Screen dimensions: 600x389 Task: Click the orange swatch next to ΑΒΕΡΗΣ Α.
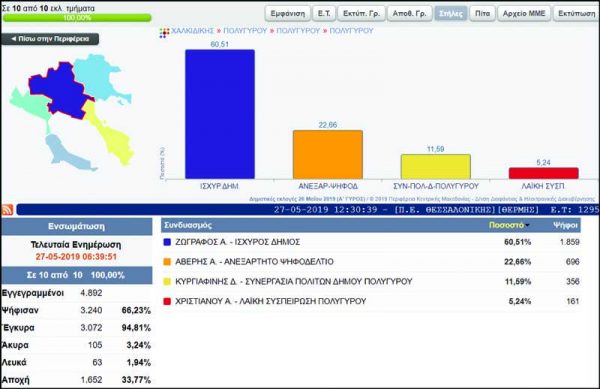[x=167, y=262]
